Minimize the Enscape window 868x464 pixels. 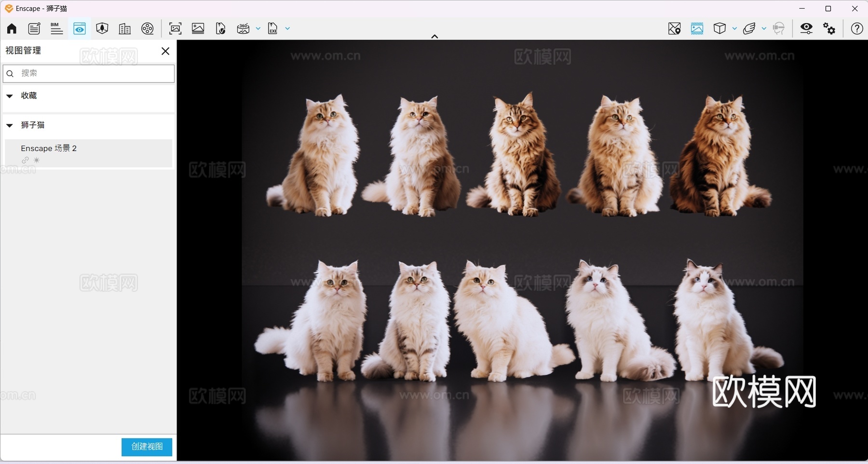tap(802, 8)
